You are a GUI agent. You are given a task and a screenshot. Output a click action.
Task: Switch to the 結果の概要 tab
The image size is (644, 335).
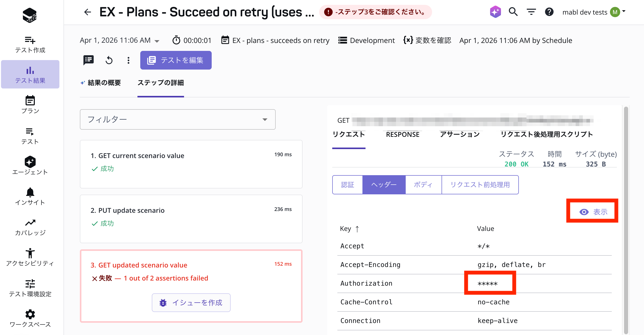coord(103,83)
